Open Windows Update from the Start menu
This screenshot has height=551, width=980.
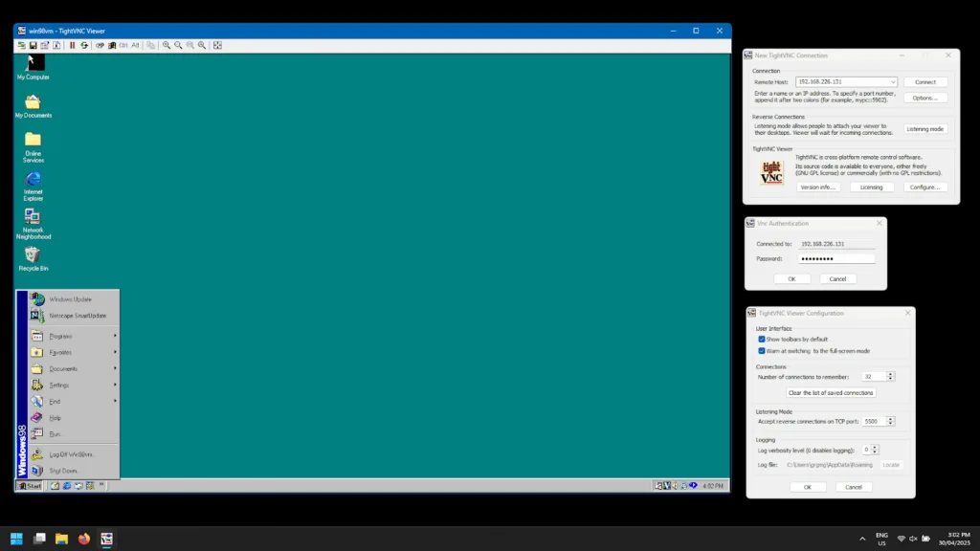[x=74, y=299]
